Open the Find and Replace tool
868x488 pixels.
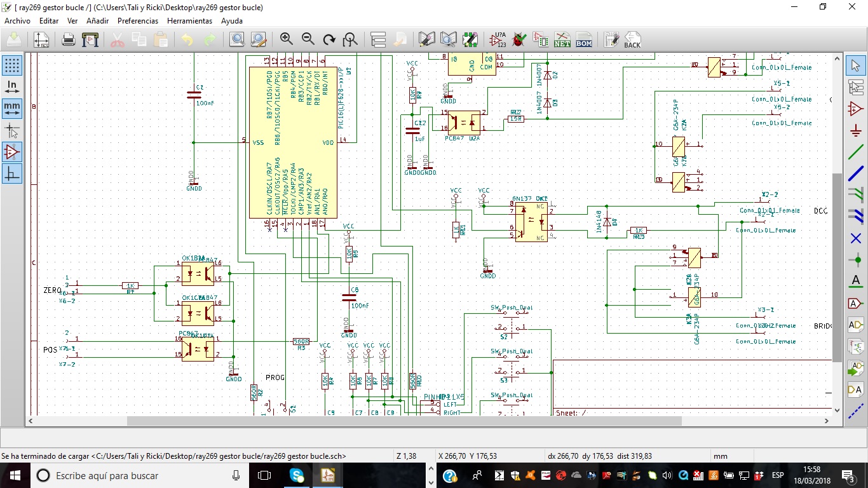tap(258, 40)
